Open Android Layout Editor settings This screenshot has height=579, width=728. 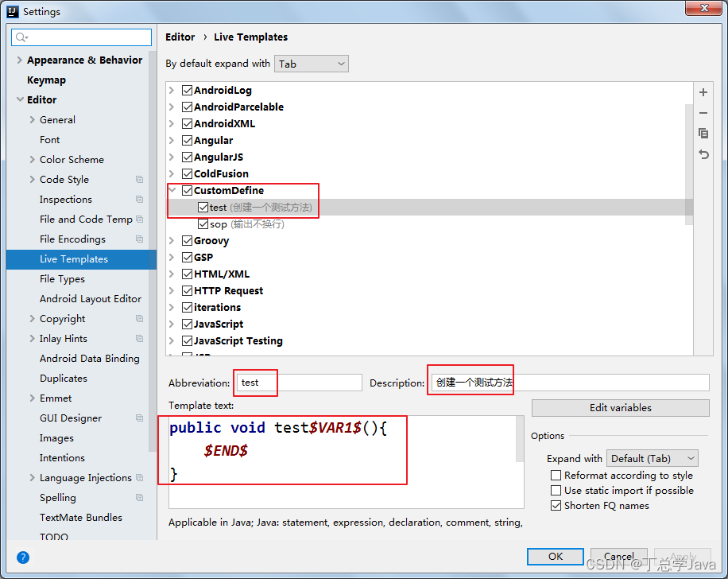(91, 299)
